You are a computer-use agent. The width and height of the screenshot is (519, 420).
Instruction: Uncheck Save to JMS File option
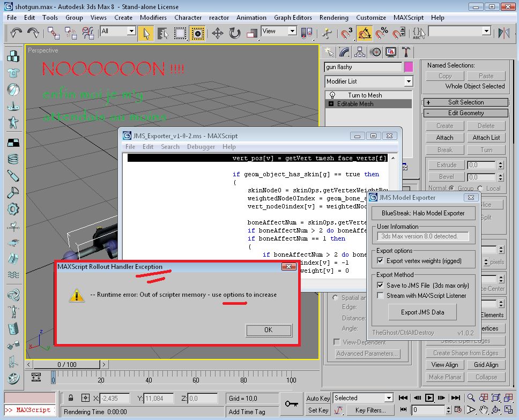tap(380, 285)
